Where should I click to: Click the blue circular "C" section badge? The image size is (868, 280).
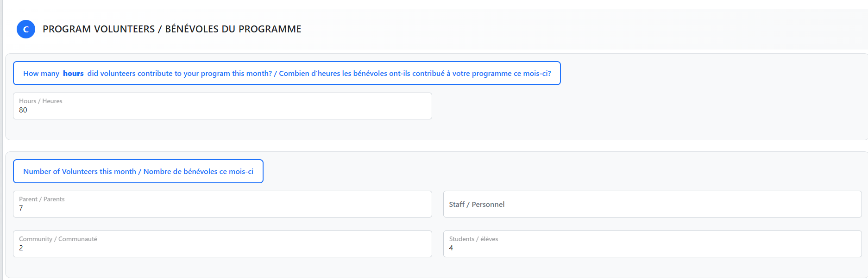coord(26,29)
